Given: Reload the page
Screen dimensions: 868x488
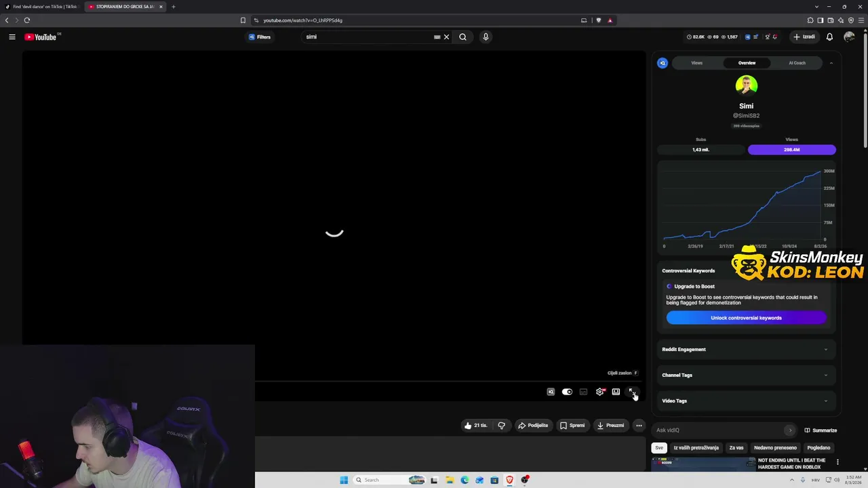Looking at the screenshot, I should (27, 20).
